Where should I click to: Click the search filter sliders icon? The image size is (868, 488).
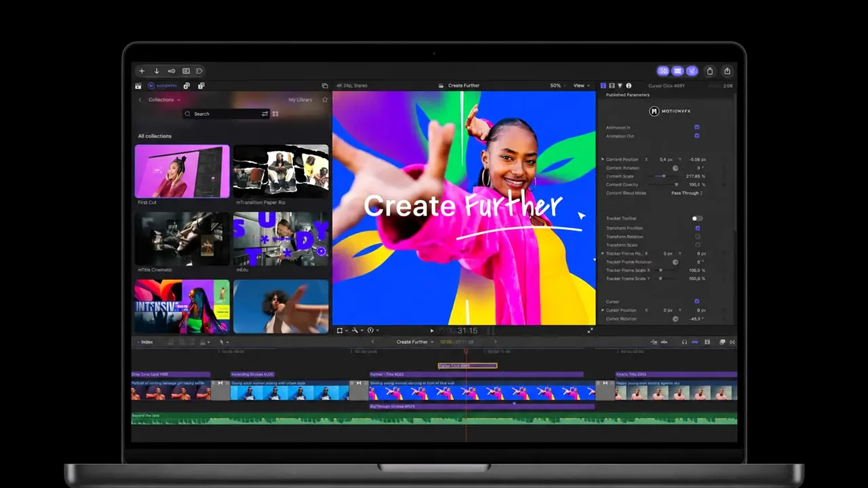pos(265,114)
